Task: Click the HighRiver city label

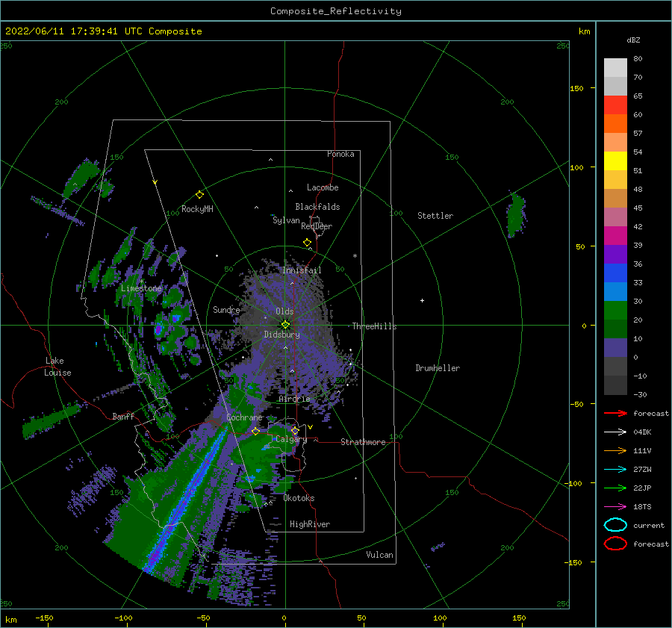Action: (x=310, y=524)
